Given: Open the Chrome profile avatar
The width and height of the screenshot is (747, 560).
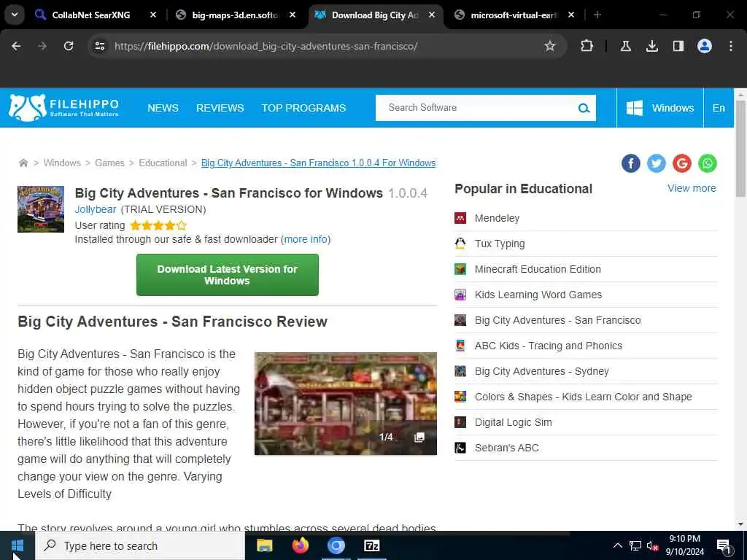Looking at the screenshot, I should tap(705, 46).
